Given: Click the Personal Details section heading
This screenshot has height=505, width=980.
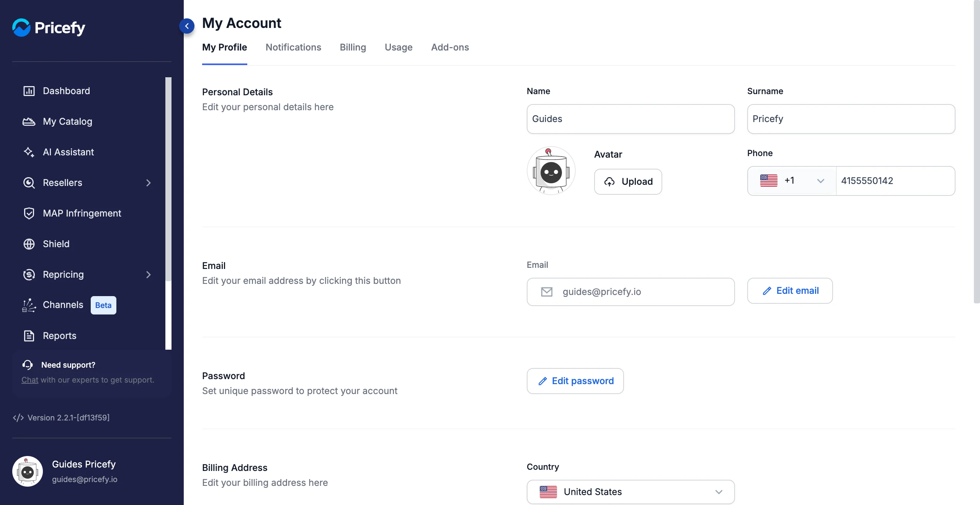Looking at the screenshot, I should pos(237,92).
